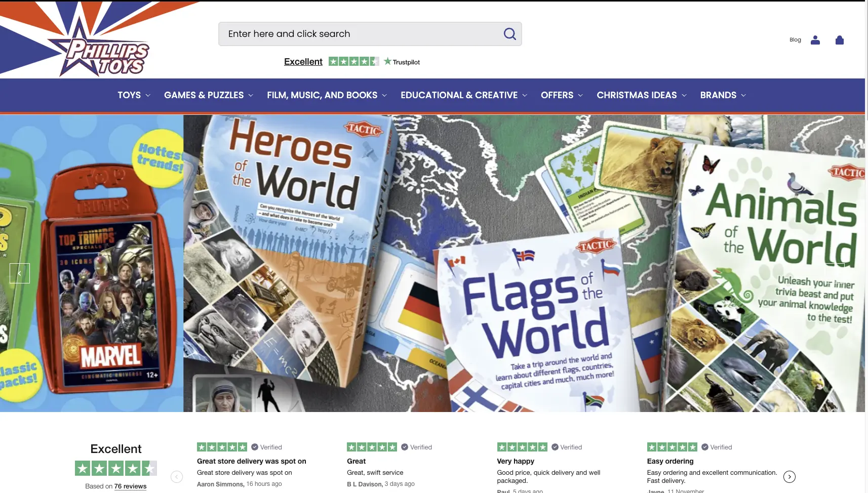This screenshot has width=868, height=493.
Task: Click the Excellent Trustpilot link in header
Action: pyautogui.click(x=303, y=62)
